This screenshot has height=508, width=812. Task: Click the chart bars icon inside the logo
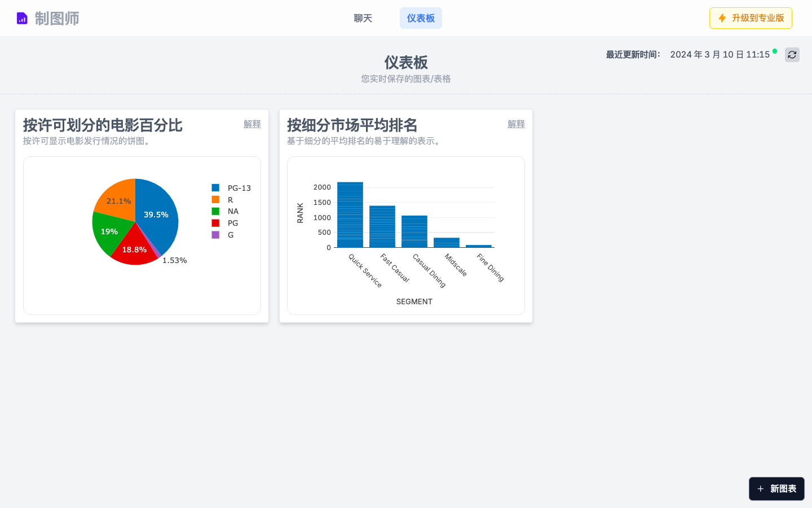22,17
